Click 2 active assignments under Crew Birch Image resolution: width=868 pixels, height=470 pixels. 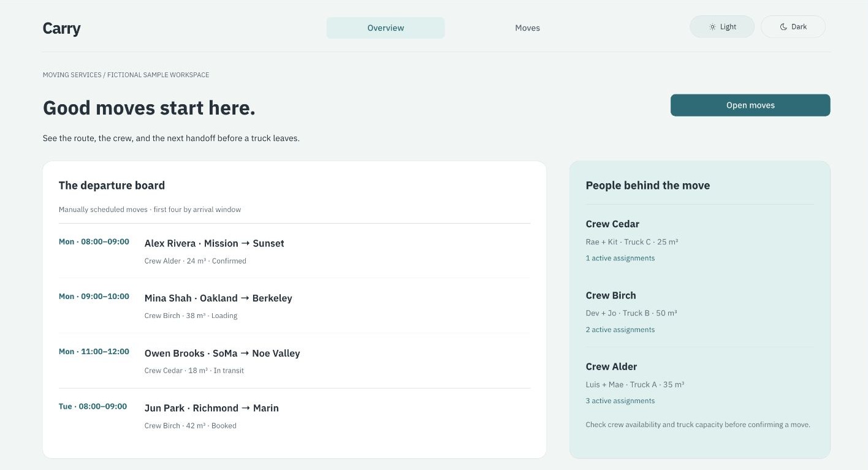620,330
